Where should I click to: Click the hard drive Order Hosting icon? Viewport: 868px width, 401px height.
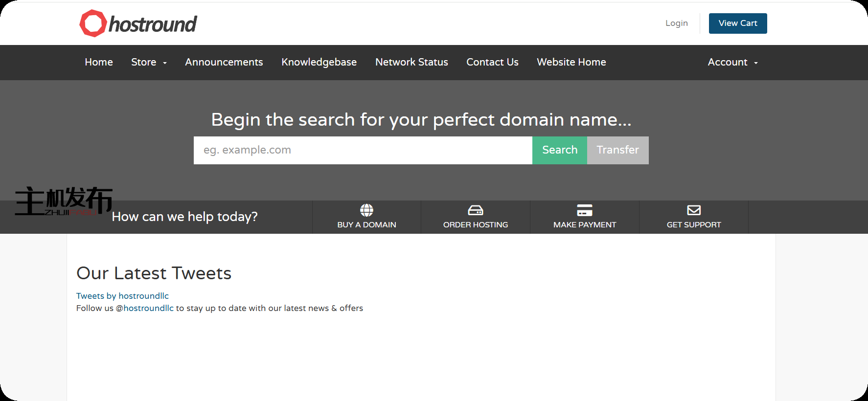click(475, 210)
